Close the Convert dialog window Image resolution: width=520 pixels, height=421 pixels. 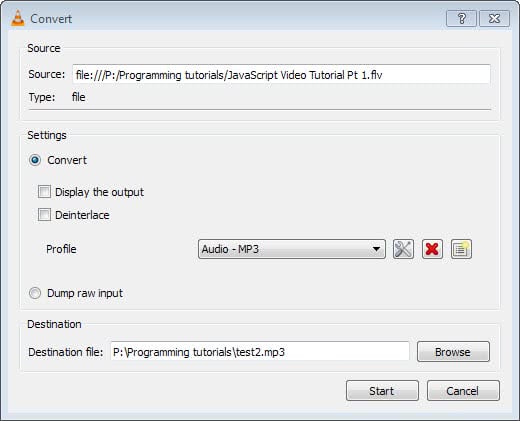(494, 18)
